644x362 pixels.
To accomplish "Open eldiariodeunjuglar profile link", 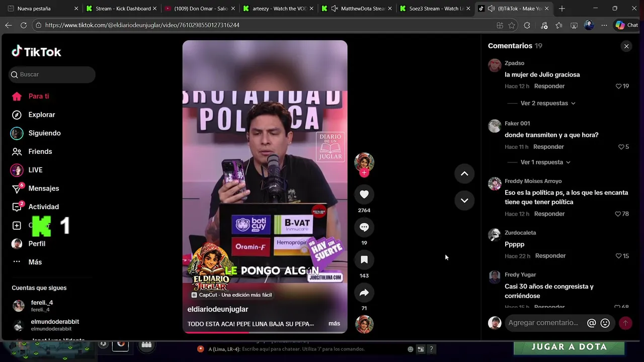I will [218, 309].
